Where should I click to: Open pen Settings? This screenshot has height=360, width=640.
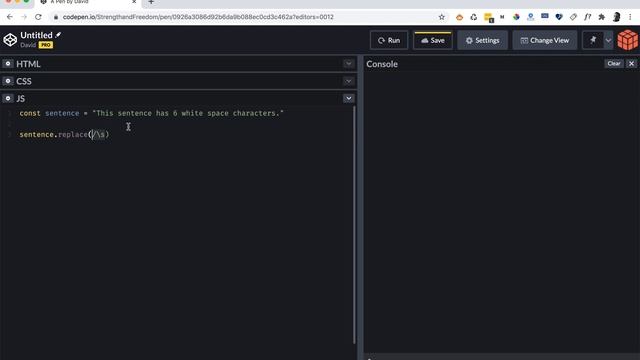pyautogui.click(x=482, y=40)
